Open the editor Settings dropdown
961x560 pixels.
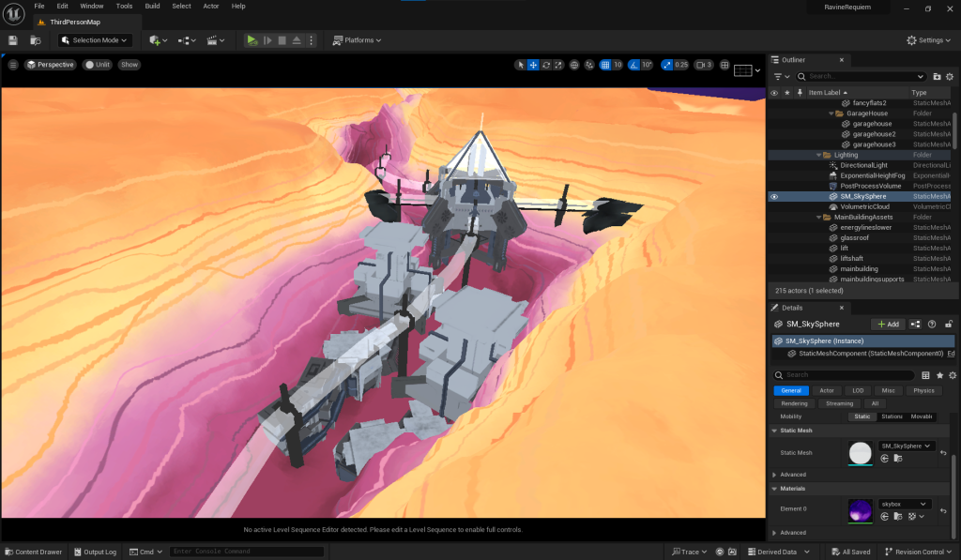click(x=928, y=40)
